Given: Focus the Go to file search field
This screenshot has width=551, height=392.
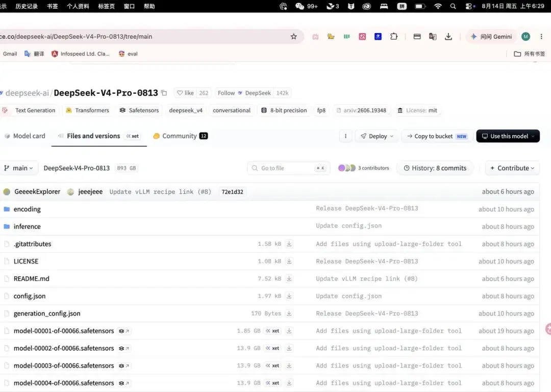Looking at the screenshot, I should pos(288,168).
